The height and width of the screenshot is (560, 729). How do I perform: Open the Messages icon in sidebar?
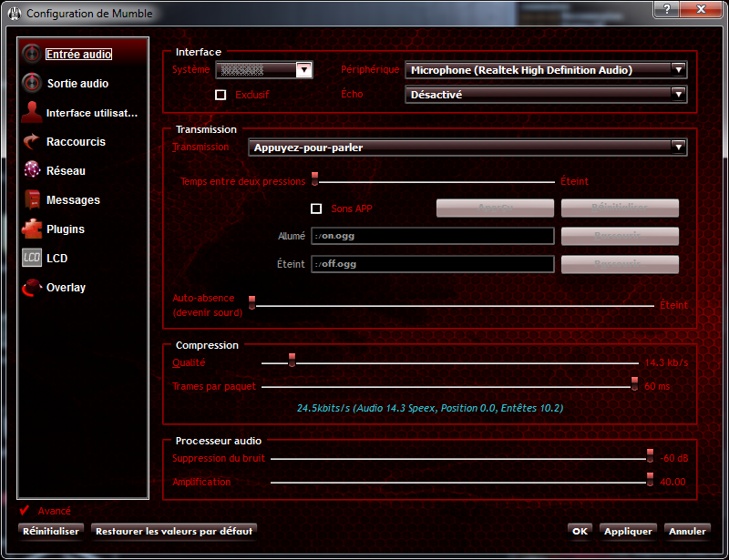[32, 199]
